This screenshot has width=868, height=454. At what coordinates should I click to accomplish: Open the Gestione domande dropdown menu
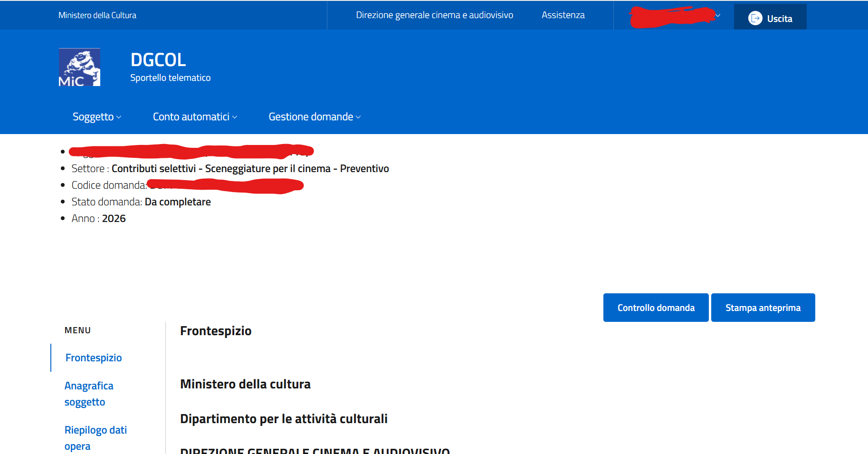click(x=315, y=117)
